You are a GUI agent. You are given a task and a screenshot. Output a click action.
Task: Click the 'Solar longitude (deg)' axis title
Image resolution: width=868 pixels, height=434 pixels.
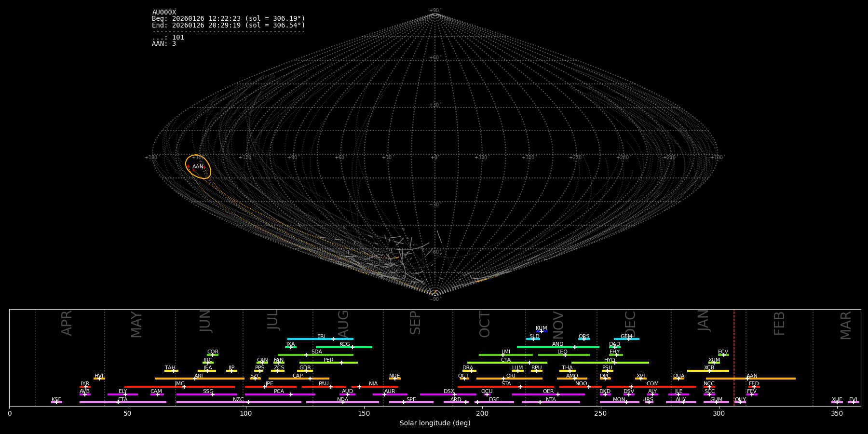click(x=435, y=423)
